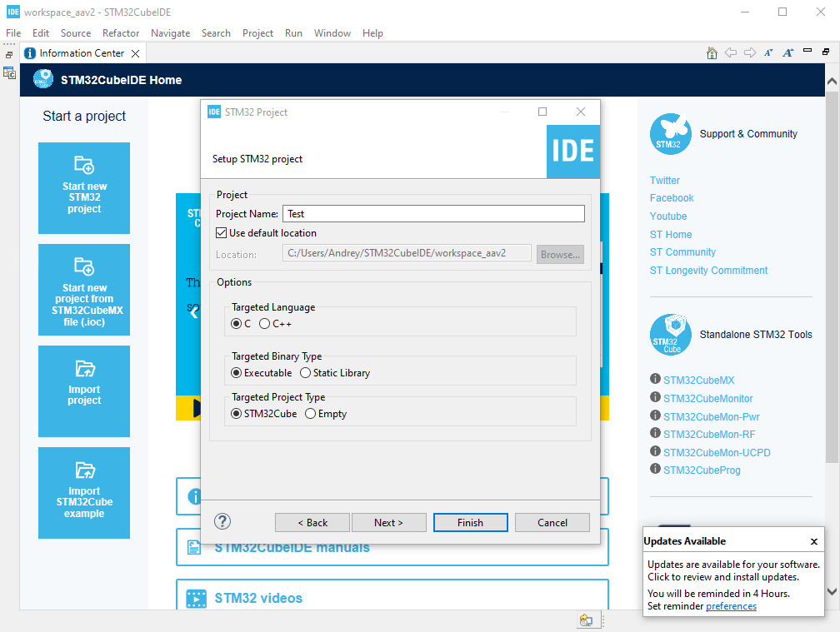Viewport: 840px width, 632px height.
Task: Open reminder preferences link
Action: point(732,606)
